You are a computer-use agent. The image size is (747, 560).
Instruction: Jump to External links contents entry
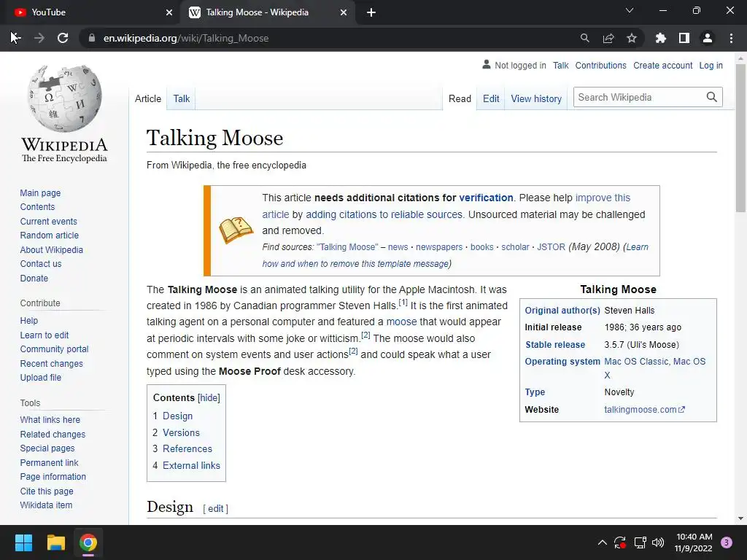click(x=192, y=465)
